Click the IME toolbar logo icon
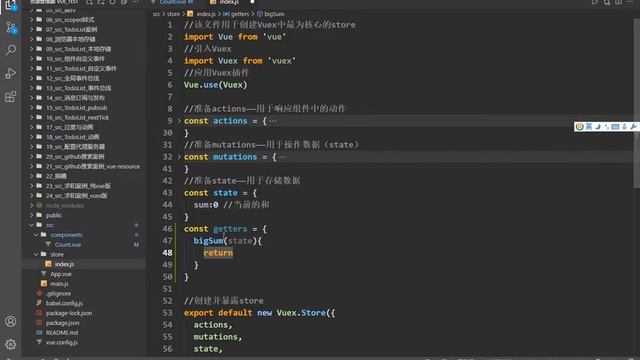Image resolution: width=640 pixels, height=360 pixels. (x=580, y=127)
